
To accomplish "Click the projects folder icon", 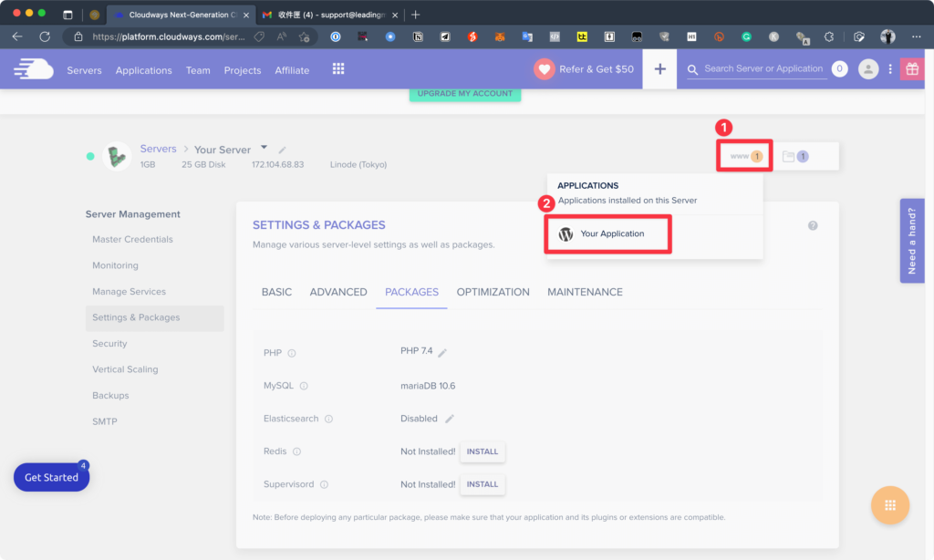I will (795, 156).
